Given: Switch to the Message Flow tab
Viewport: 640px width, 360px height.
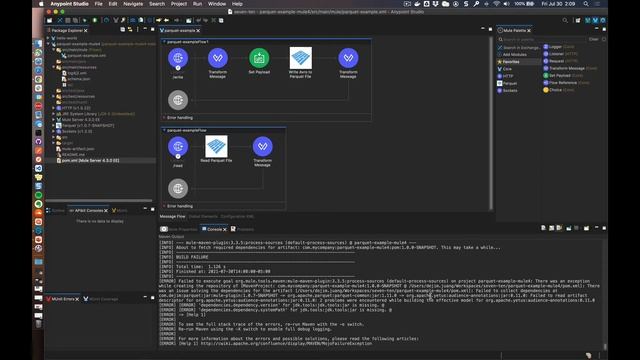Looking at the screenshot, I should [172, 216].
